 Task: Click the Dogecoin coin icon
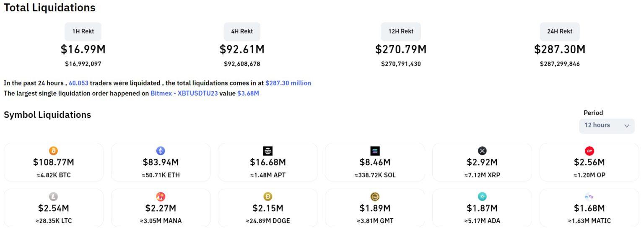268,197
